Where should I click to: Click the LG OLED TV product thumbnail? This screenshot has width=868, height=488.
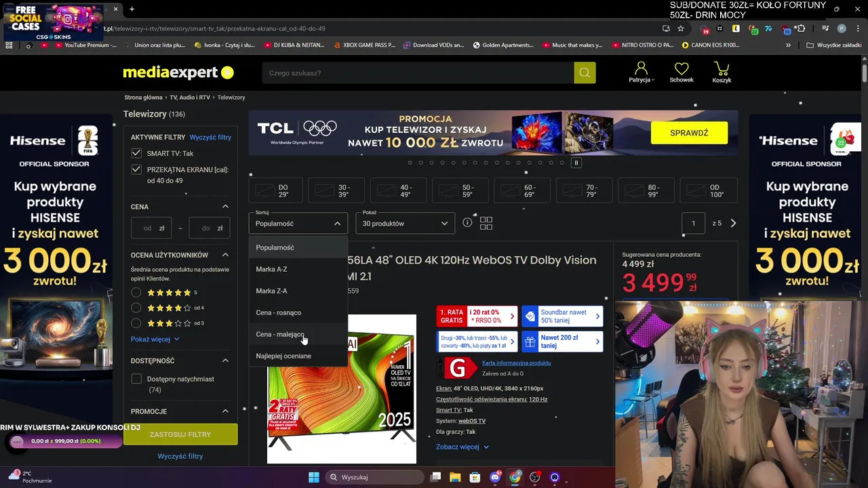coord(342,389)
